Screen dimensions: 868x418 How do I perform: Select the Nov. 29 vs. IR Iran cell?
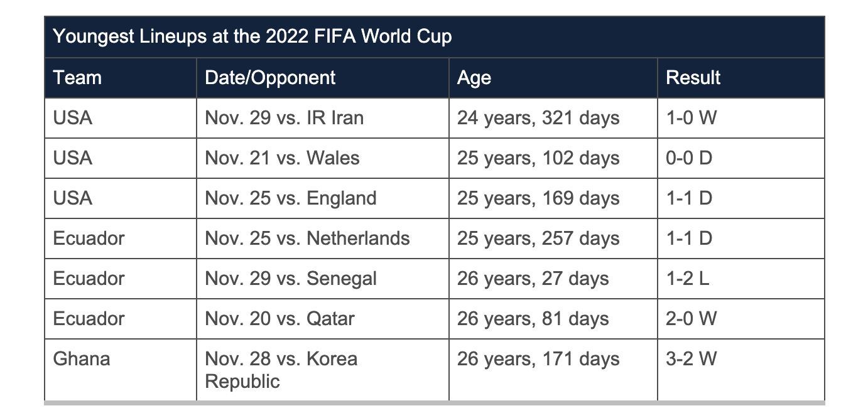pyautogui.click(x=323, y=118)
